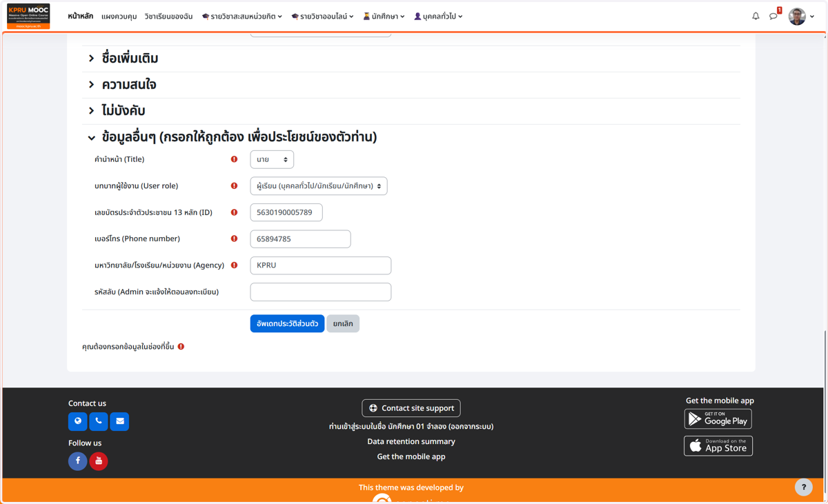Go to แผงควบคุม in the navbar
The width and height of the screenshot is (828, 504).
tap(119, 16)
